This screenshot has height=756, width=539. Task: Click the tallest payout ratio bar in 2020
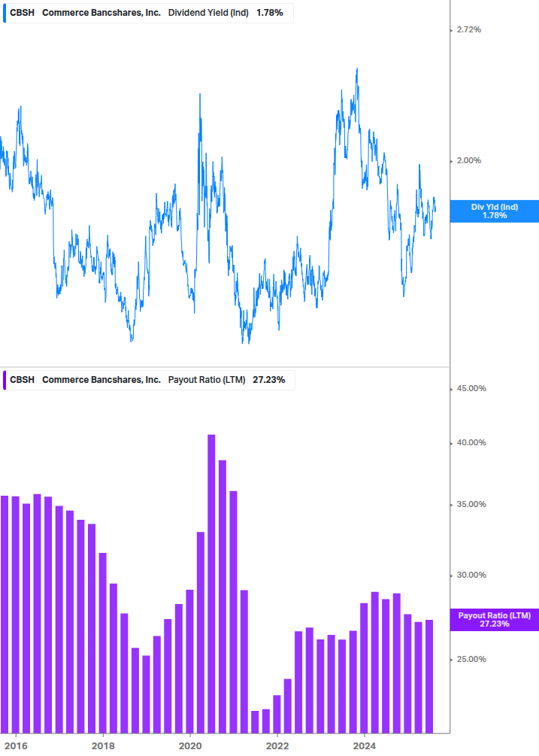[x=211, y=584]
